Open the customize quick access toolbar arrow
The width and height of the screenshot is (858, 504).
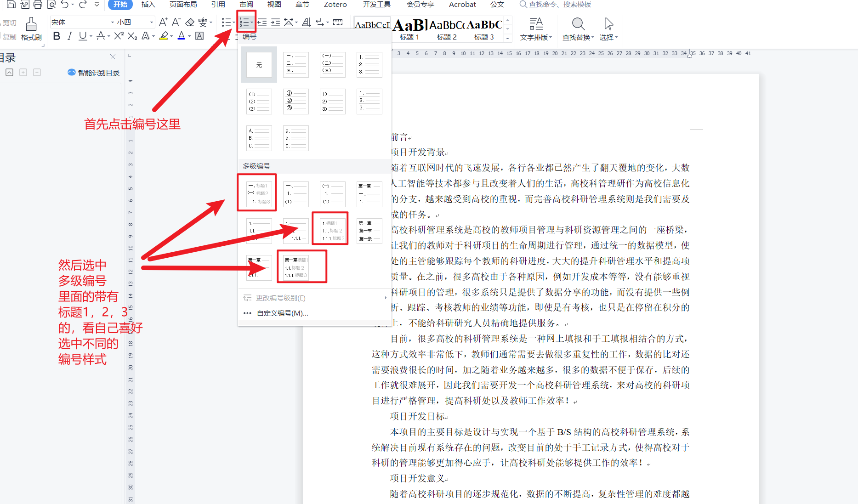click(97, 5)
